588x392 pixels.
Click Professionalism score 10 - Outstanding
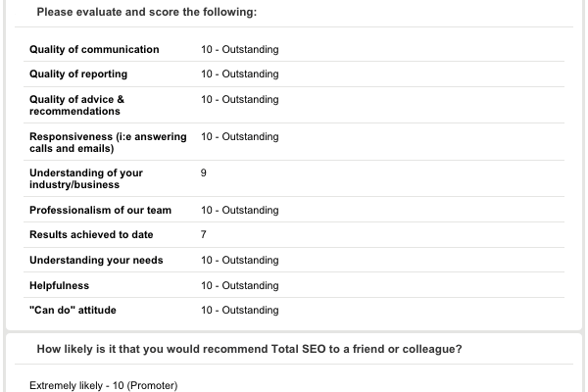(240, 210)
